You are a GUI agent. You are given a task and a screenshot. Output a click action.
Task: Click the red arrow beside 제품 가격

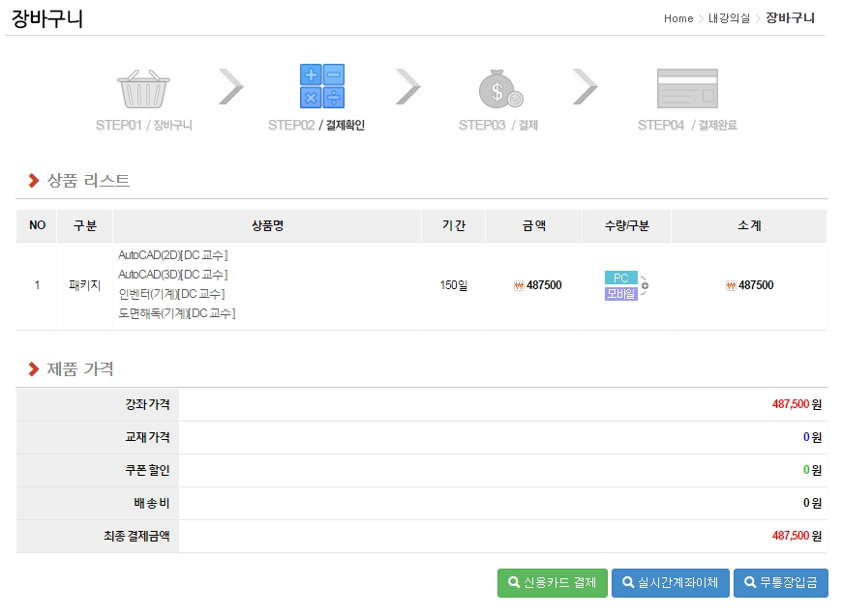point(34,369)
